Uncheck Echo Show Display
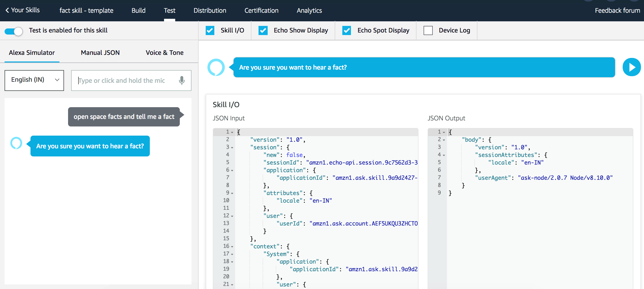The width and height of the screenshot is (644, 289). coord(263,30)
